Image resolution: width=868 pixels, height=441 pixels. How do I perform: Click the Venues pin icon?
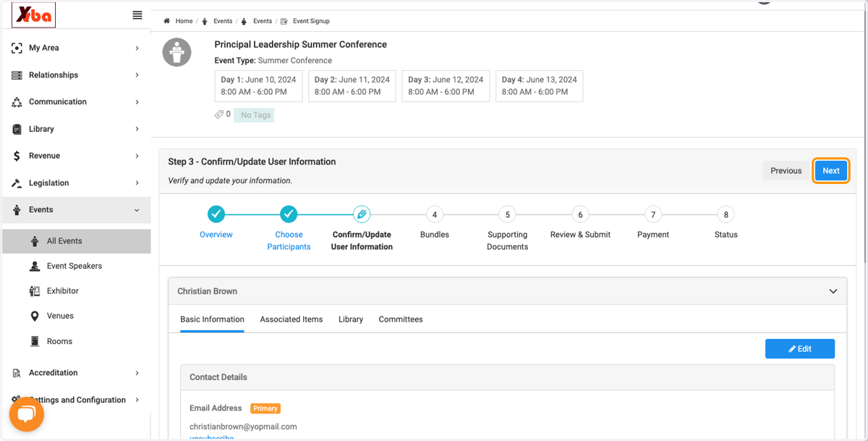pos(35,316)
